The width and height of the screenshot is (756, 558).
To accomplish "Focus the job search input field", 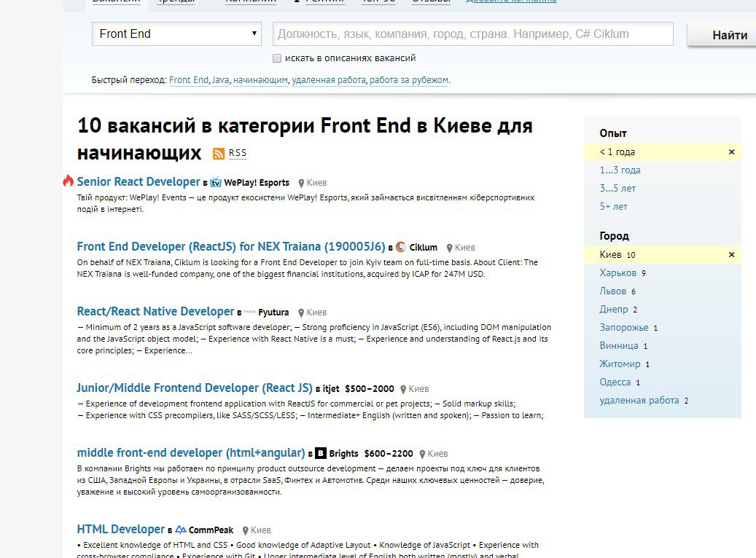I will point(473,34).
